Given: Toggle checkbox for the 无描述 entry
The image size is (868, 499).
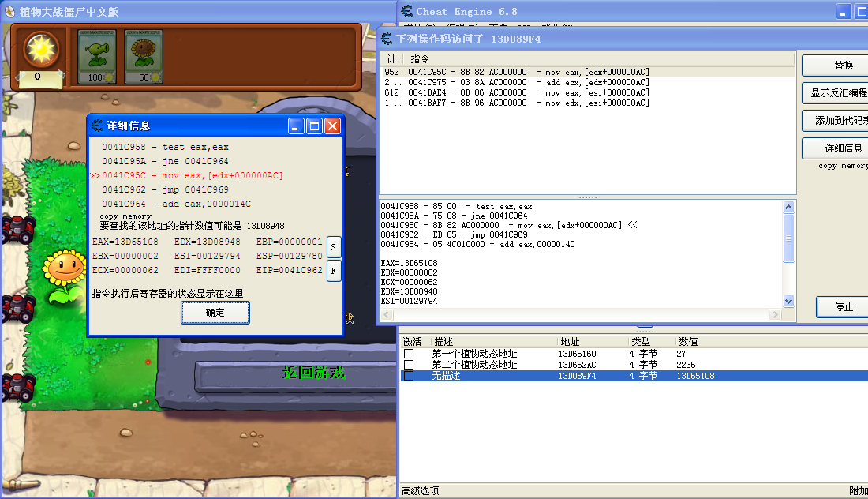Looking at the screenshot, I should (x=409, y=376).
